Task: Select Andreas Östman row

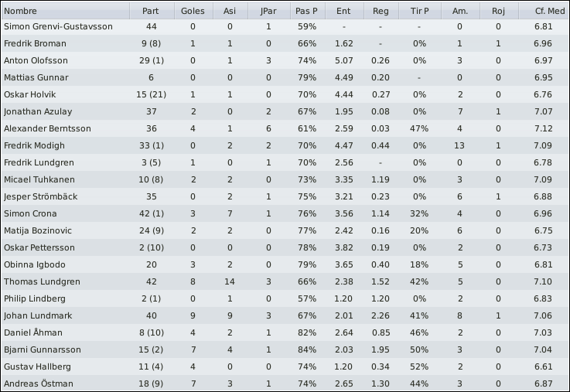Action: point(285,383)
